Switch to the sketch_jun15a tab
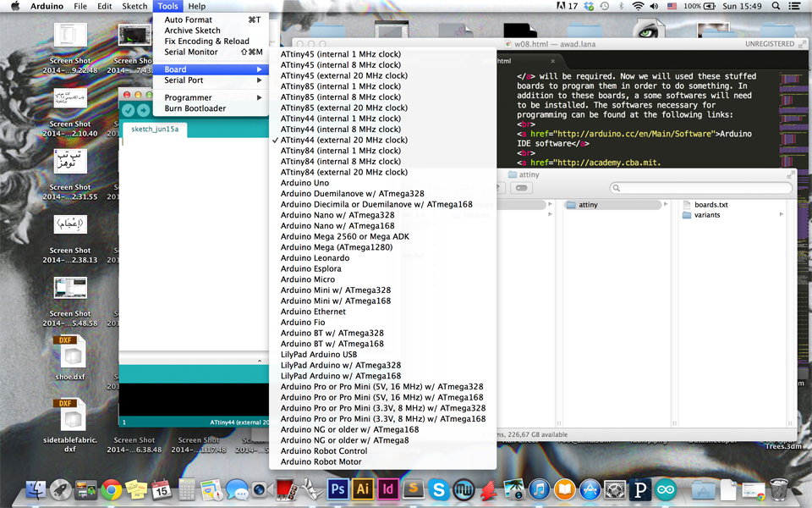This screenshot has height=508, width=812. (x=155, y=129)
